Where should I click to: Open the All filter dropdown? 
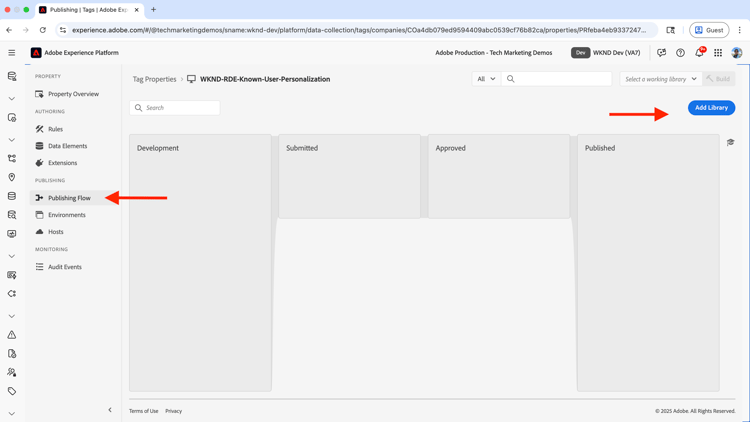pos(486,79)
